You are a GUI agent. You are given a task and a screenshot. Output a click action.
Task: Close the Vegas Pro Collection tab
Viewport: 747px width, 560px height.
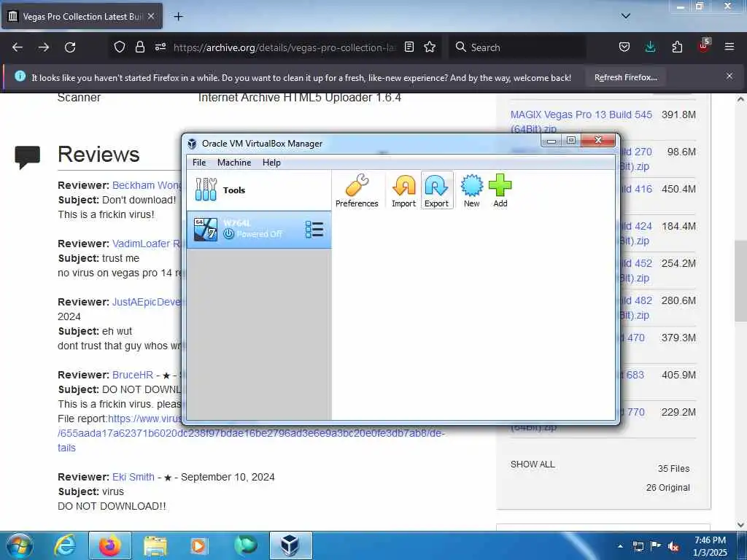[151, 17]
